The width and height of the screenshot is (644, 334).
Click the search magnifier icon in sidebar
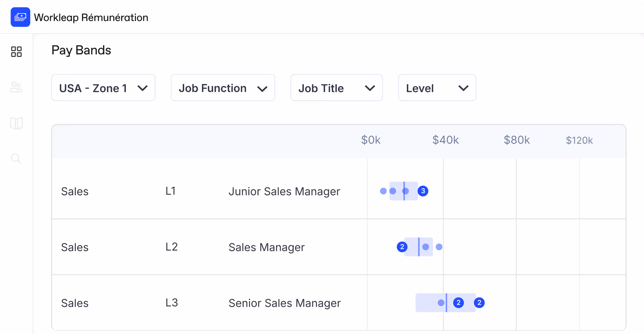[16, 158]
